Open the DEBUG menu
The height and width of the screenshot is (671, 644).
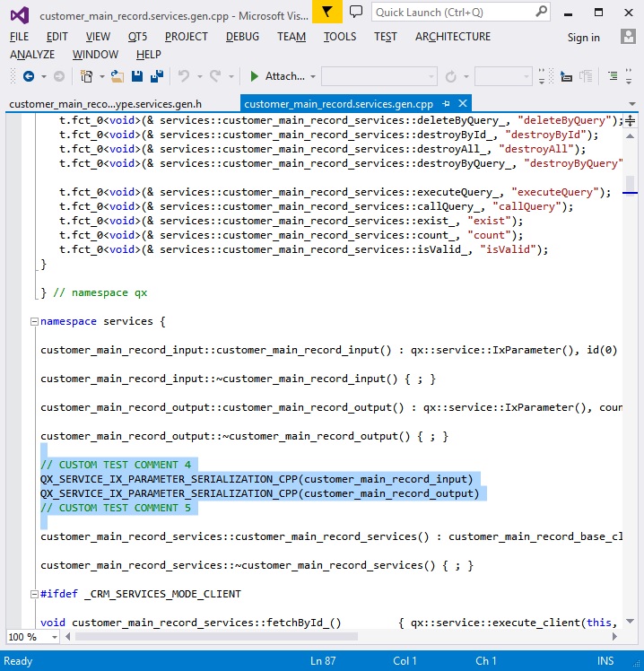(243, 37)
